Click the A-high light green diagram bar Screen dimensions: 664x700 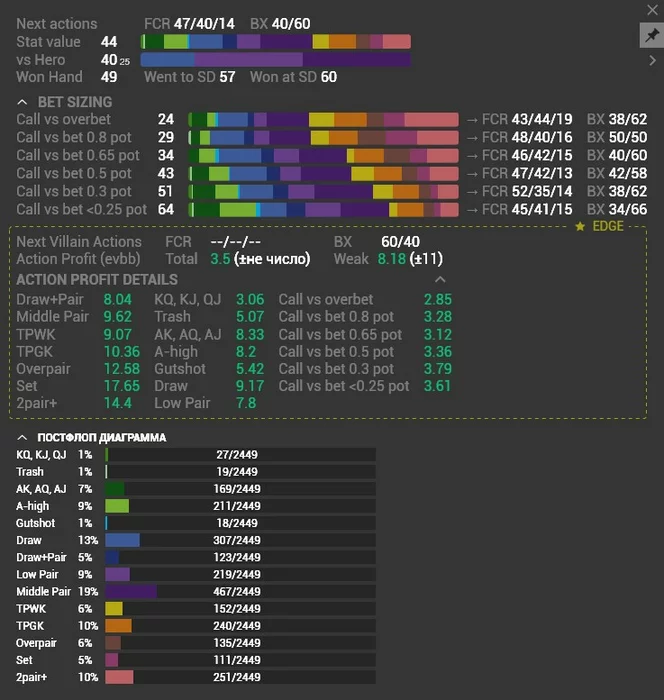coord(117,506)
